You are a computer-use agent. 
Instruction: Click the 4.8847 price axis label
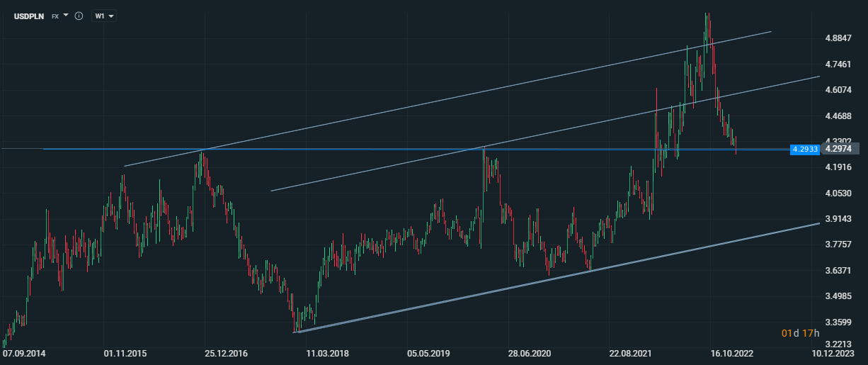coord(838,38)
